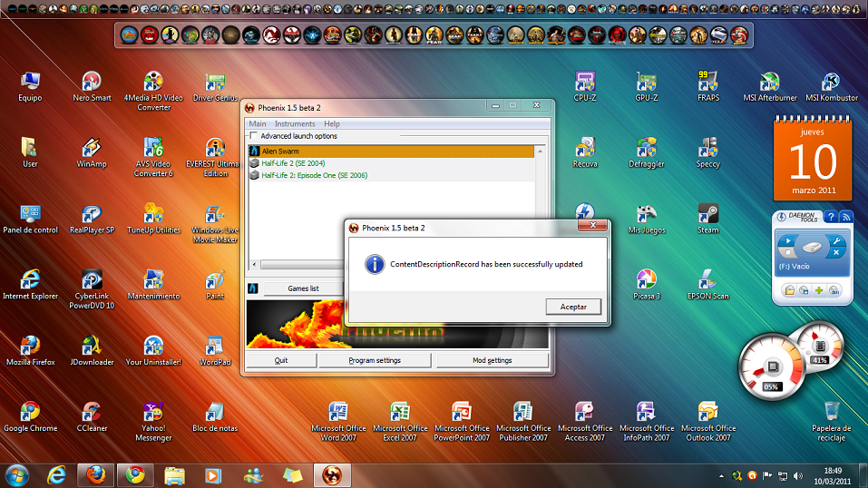Open Driver Genius desktop shortcut
Image resolution: width=868 pixels, height=488 pixels.
coord(215,87)
